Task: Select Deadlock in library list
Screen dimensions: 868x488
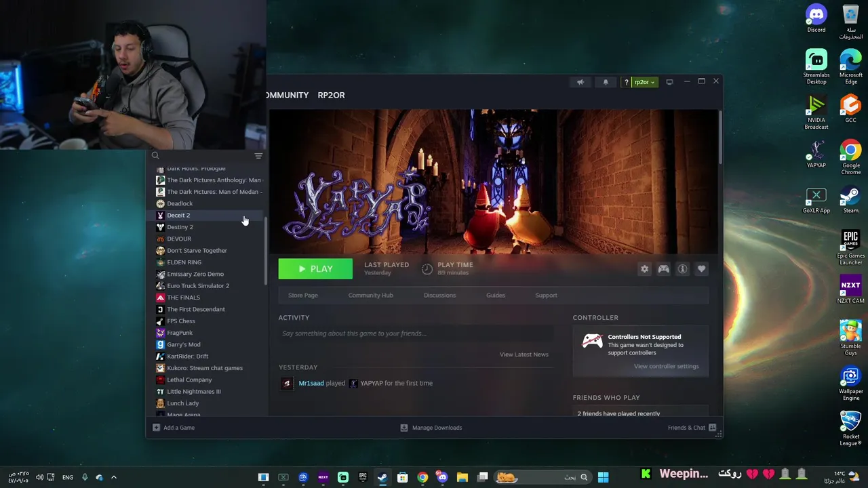Action: pos(206,203)
